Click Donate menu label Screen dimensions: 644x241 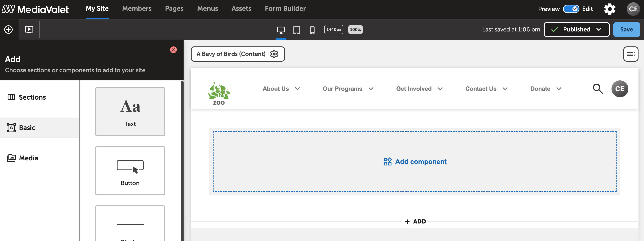[540, 89]
